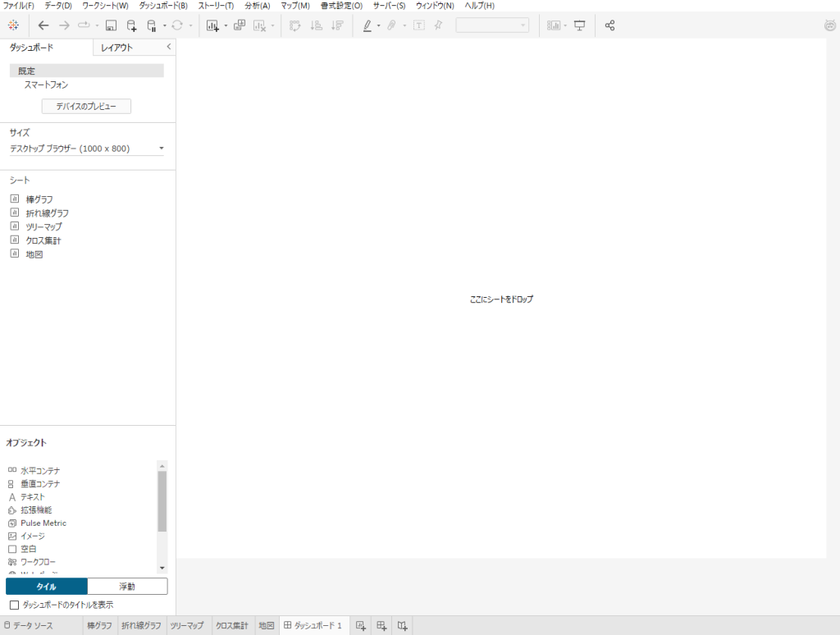
Task: Click the objects list scrollbar down arrow
Action: tap(162, 568)
